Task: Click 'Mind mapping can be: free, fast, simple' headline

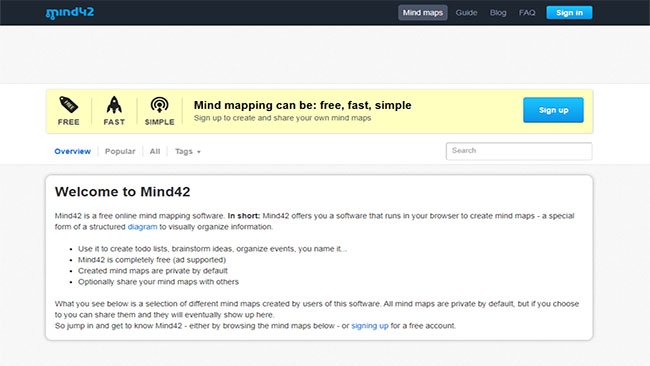Action: [x=303, y=105]
